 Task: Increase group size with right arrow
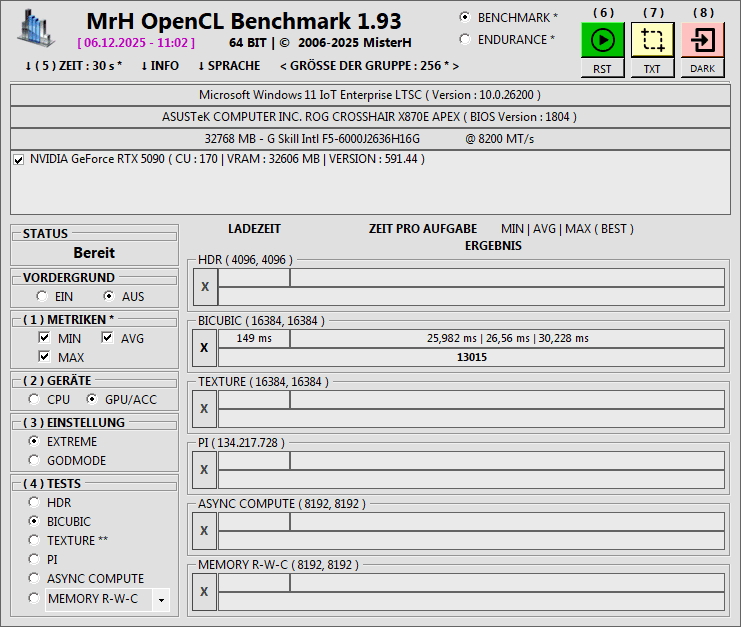point(456,66)
